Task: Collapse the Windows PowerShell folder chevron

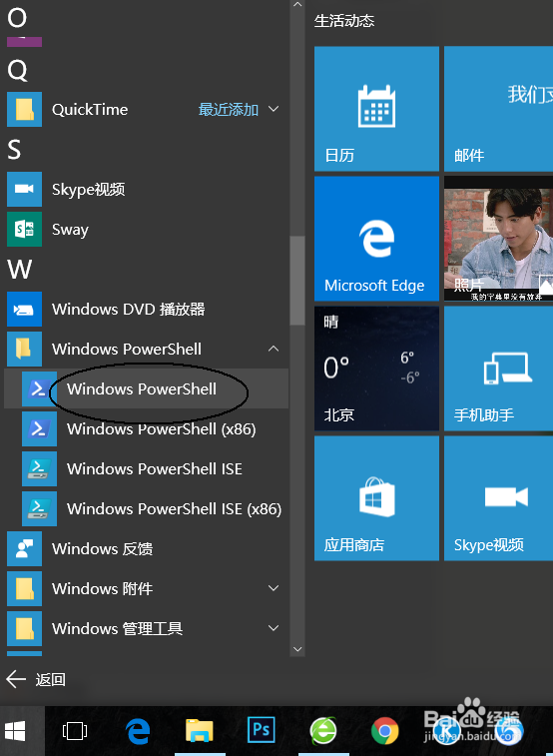Action: [x=274, y=349]
